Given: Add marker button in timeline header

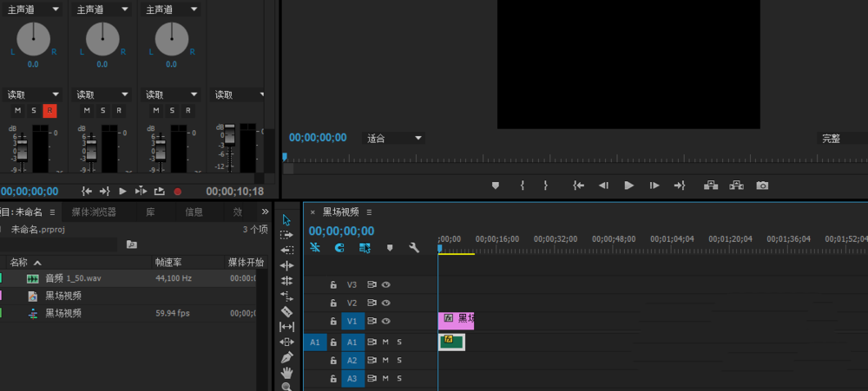Looking at the screenshot, I should click(x=390, y=248).
